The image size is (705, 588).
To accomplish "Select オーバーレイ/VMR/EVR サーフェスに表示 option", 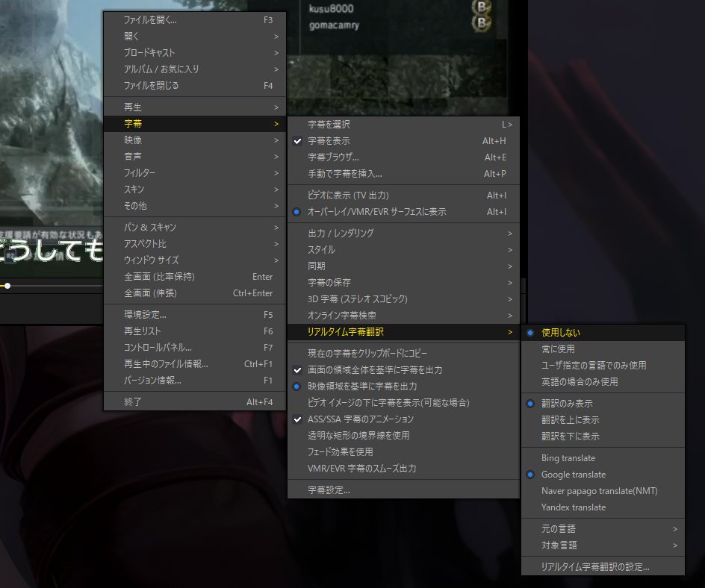I will (x=403, y=212).
